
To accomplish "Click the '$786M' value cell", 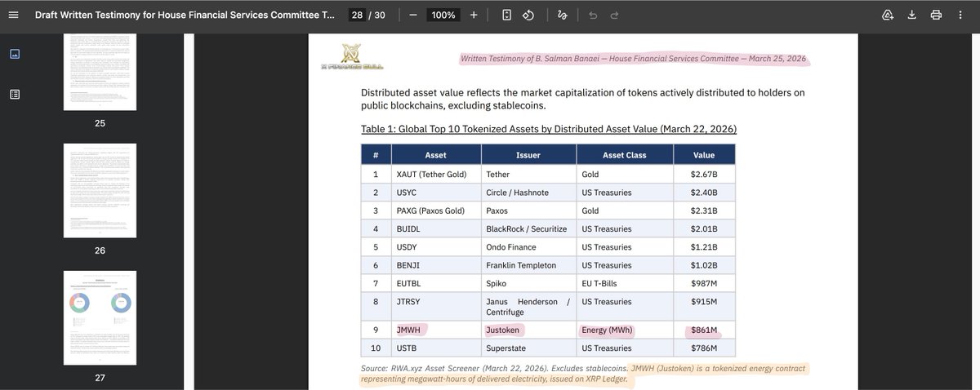I will coord(704,348).
